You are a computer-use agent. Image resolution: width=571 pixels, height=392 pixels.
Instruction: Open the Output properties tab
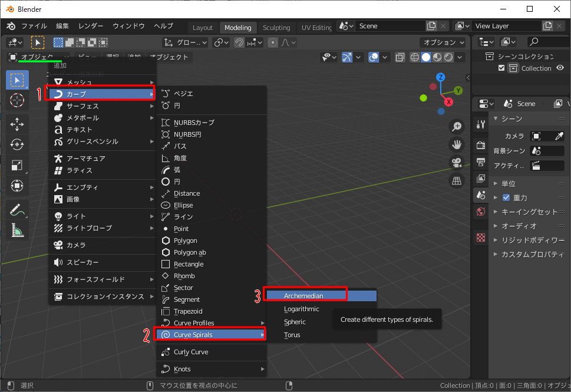pyautogui.click(x=481, y=162)
